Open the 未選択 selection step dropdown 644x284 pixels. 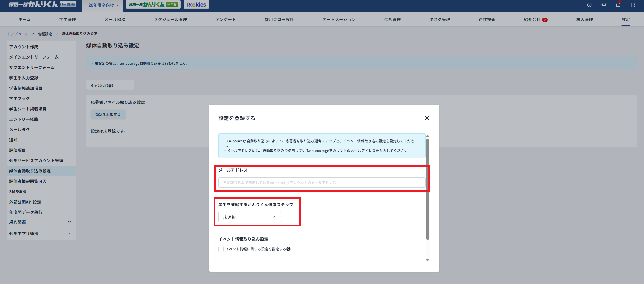point(249,217)
